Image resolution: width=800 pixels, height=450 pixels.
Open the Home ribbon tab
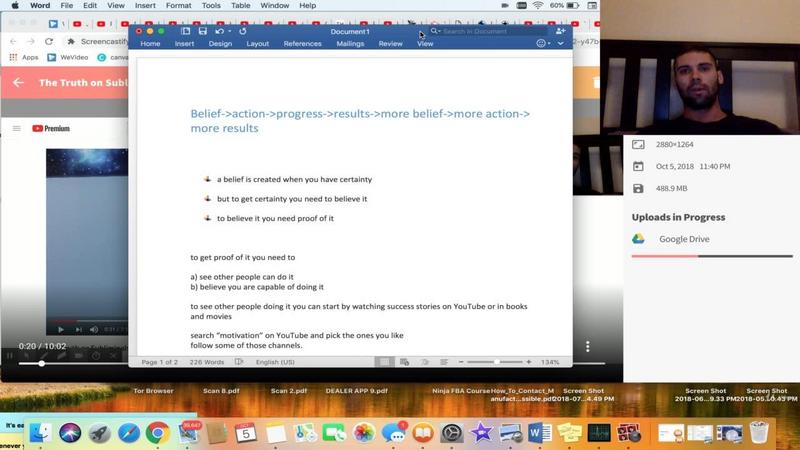pyautogui.click(x=150, y=44)
